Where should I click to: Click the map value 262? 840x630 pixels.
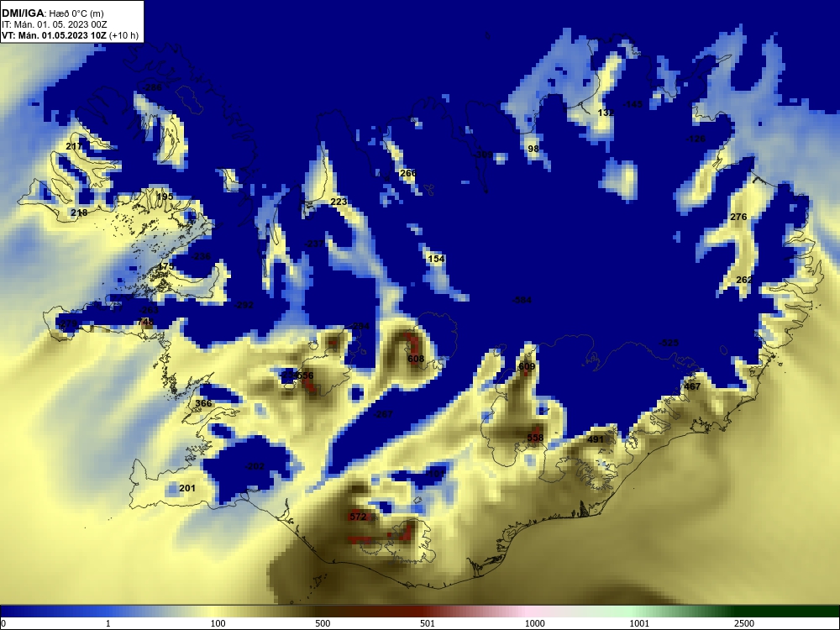pos(744,280)
